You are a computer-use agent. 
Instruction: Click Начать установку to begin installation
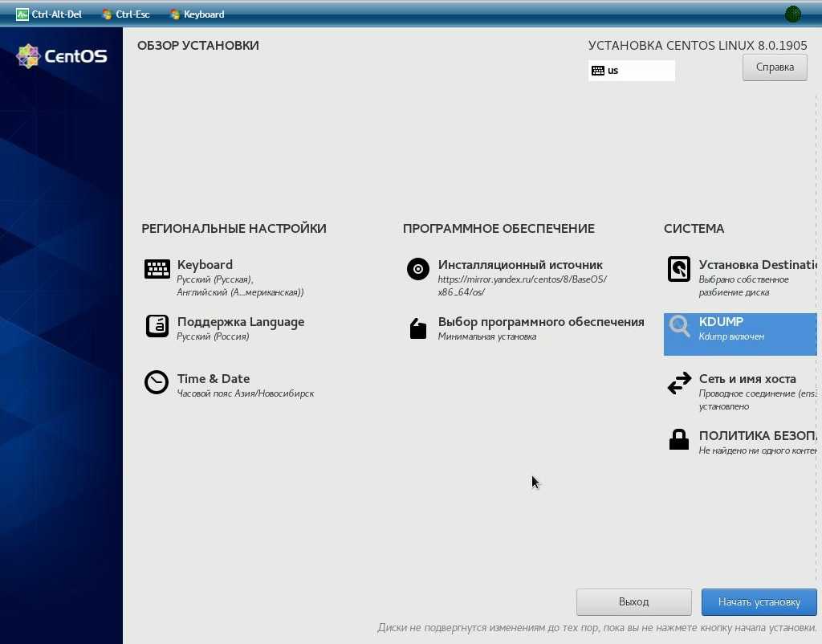pos(759,601)
